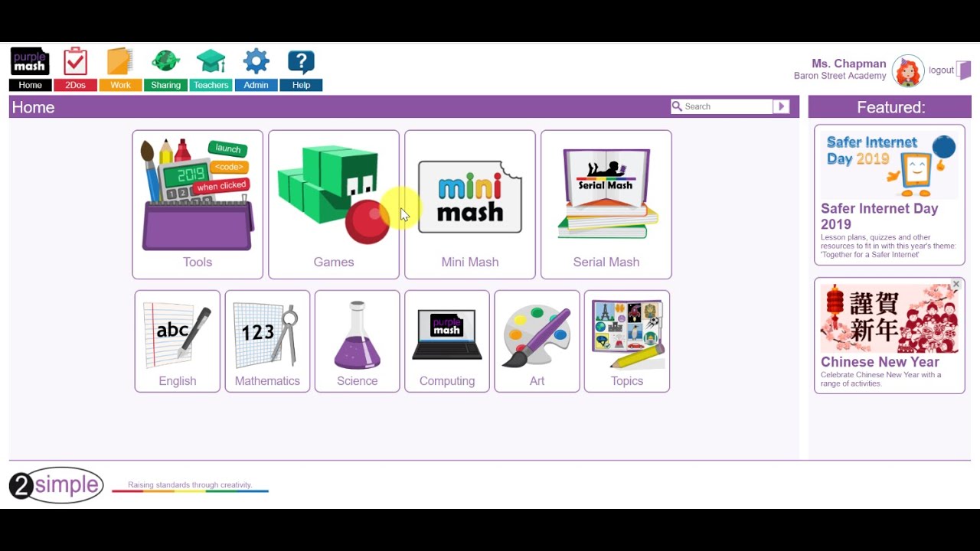980x551 pixels.
Task: Select the 2Dos tab label
Action: 75,85
